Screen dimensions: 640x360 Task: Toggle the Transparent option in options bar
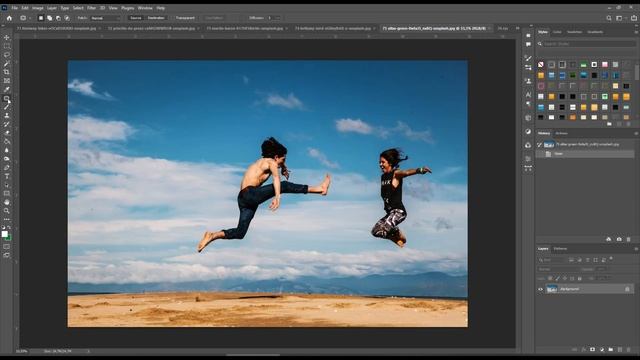[185, 18]
